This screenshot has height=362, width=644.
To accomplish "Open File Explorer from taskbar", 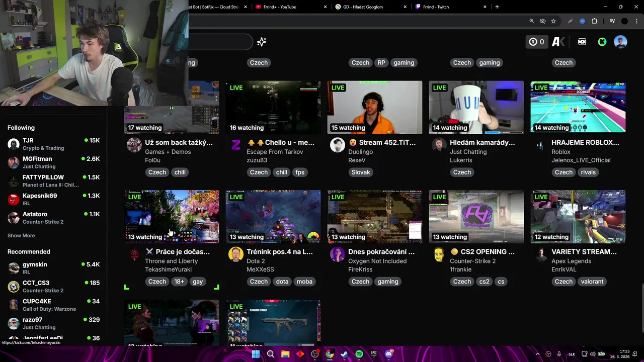I will 285,354.
